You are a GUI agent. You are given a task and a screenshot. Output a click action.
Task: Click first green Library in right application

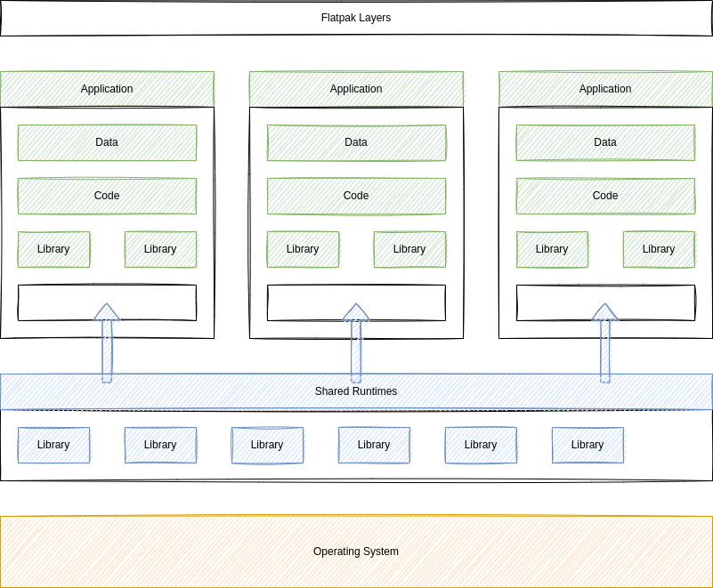tap(552, 249)
